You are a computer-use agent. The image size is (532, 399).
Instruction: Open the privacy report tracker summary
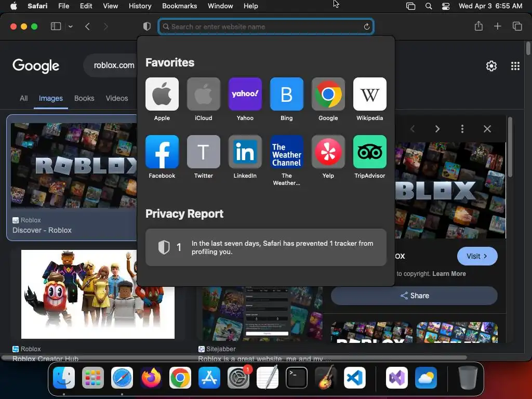pyautogui.click(x=265, y=247)
